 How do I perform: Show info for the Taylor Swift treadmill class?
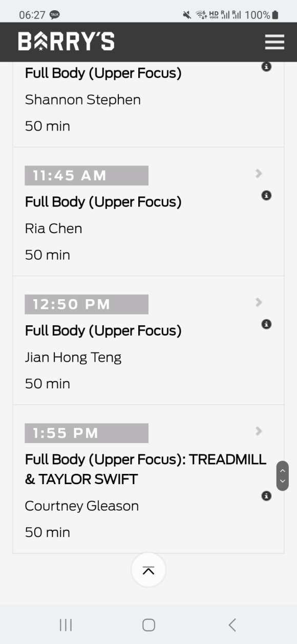[x=266, y=495]
